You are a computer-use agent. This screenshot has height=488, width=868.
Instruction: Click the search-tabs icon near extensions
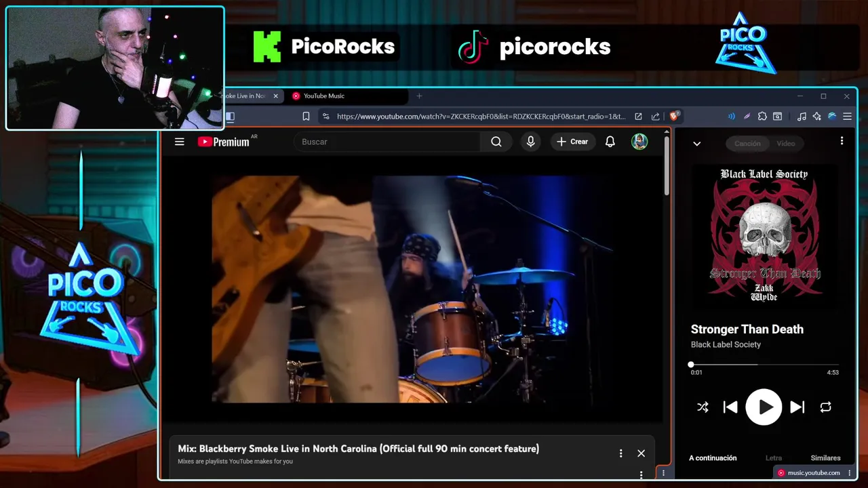tap(778, 117)
